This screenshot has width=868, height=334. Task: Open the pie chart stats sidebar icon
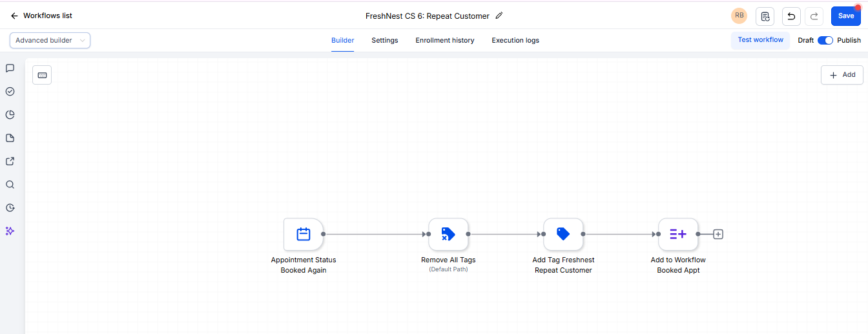pos(10,114)
